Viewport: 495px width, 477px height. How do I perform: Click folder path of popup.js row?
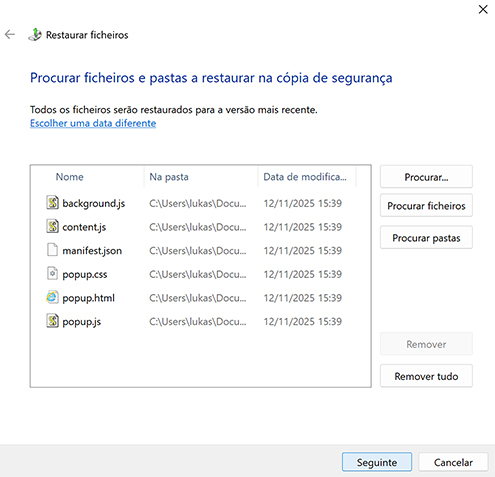(198, 321)
